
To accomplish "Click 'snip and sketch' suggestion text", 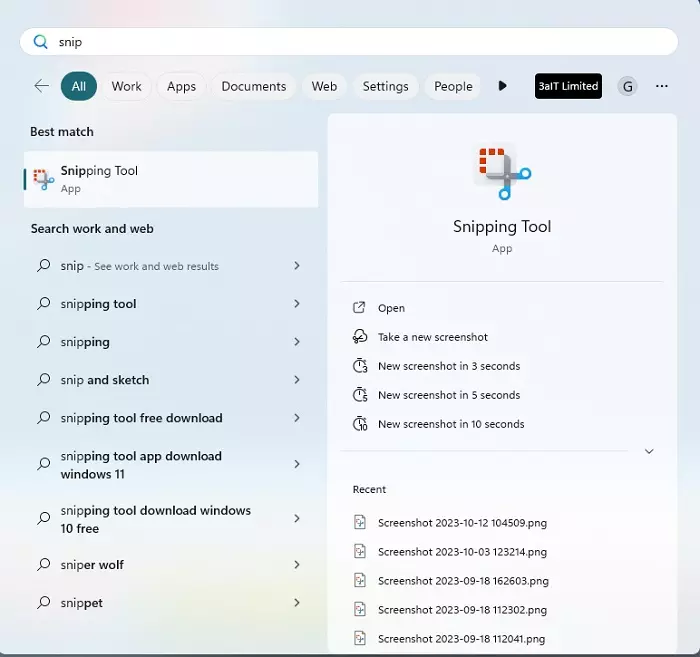I will click(104, 380).
